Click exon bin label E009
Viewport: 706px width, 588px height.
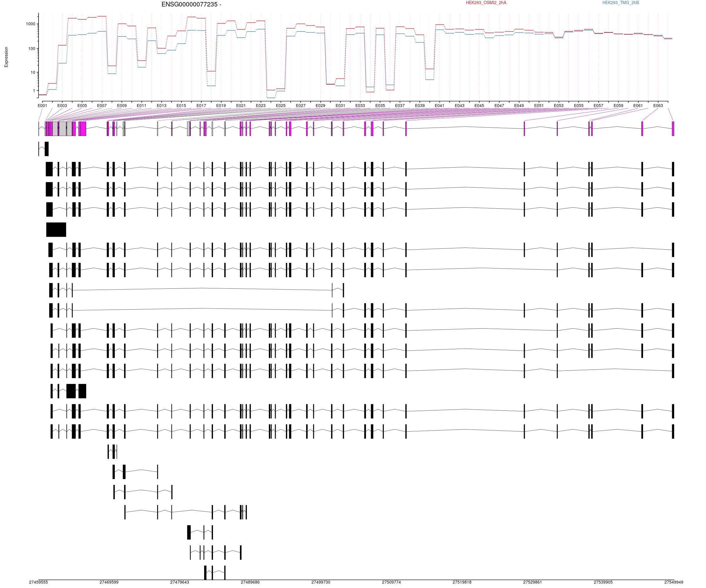point(122,106)
